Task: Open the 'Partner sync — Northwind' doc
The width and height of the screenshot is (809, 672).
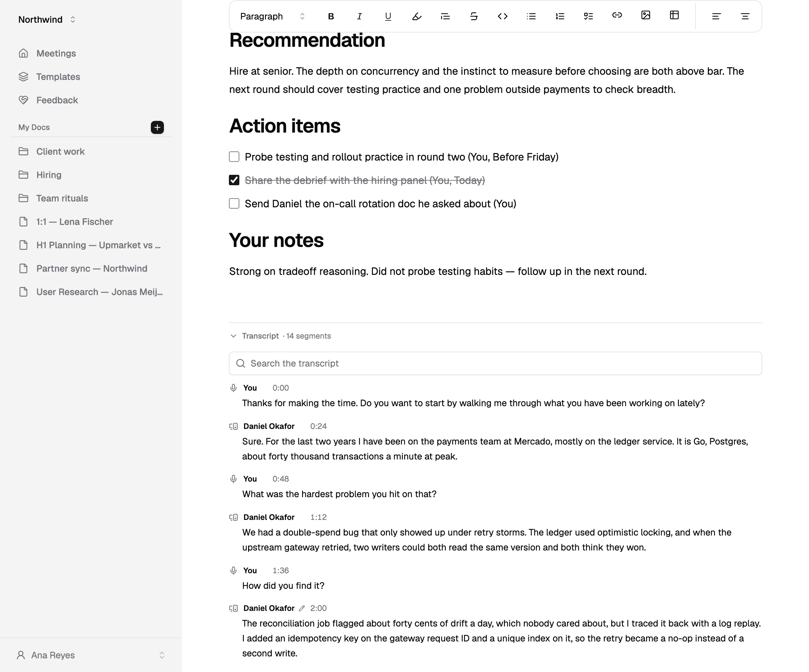Action: tap(91, 268)
